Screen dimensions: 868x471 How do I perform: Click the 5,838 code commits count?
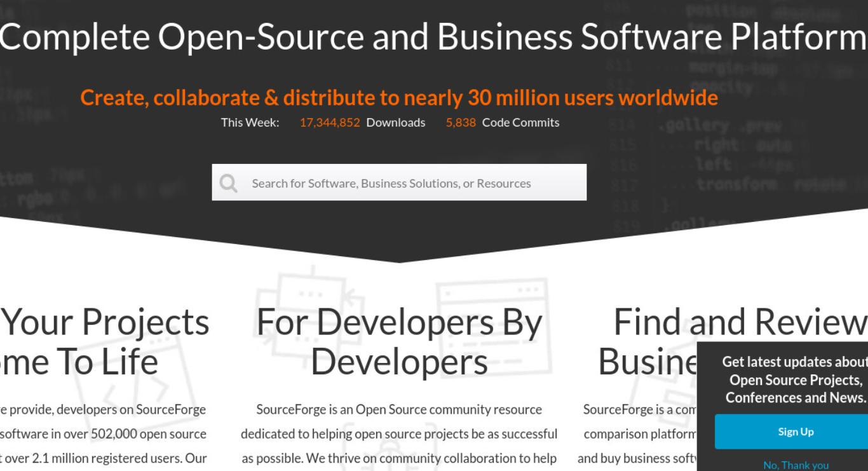pos(461,122)
